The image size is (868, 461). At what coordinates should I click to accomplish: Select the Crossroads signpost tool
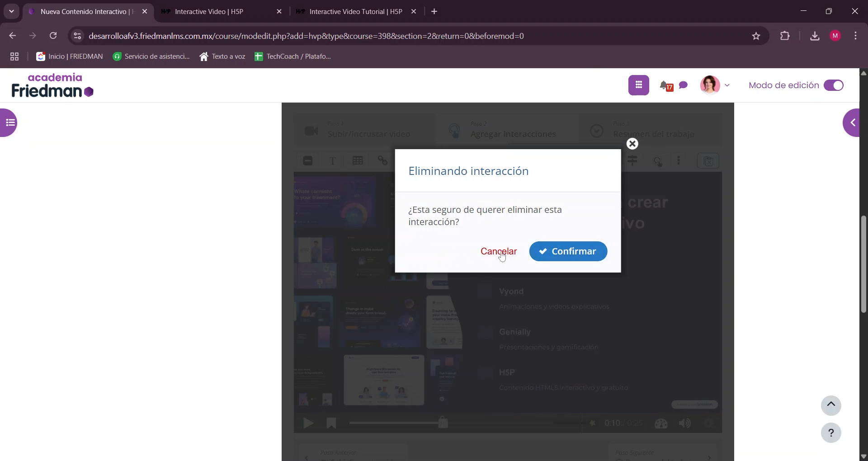click(633, 161)
